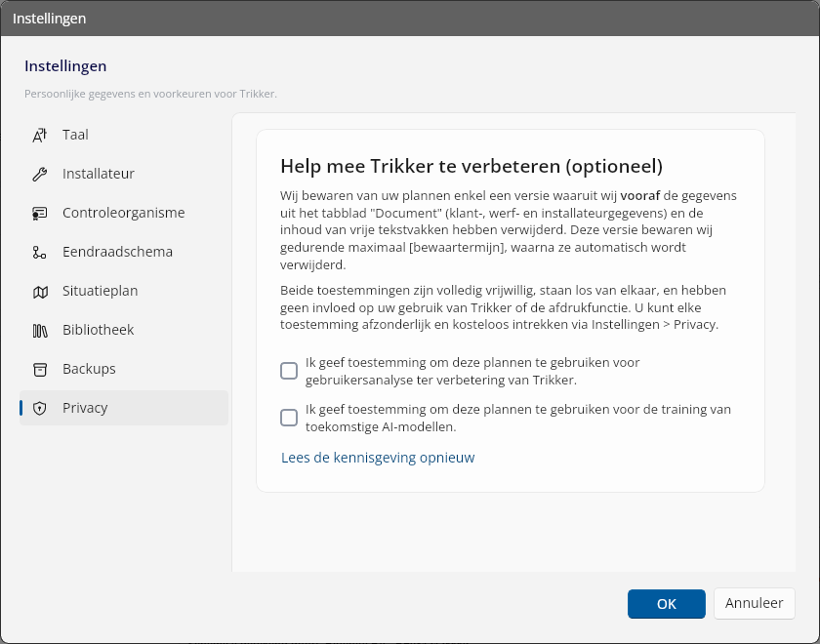Image resolution: width=820 pixels, height=644 pixels.
Task: Cancel with the Annuleer button
Action: click(x=754, y=603)
